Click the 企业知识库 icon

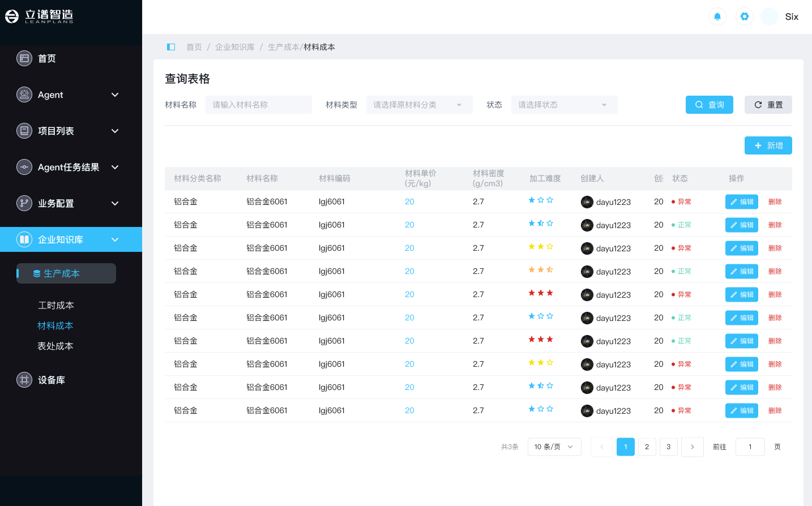(24, 239)
